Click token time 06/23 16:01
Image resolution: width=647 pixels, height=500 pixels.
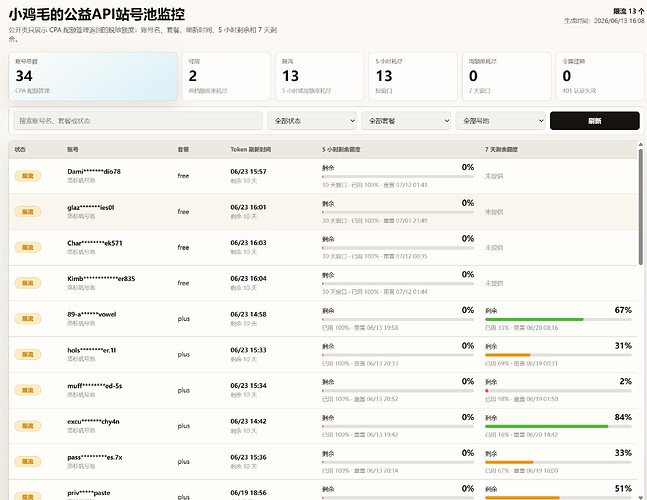(x=248, y=208)
